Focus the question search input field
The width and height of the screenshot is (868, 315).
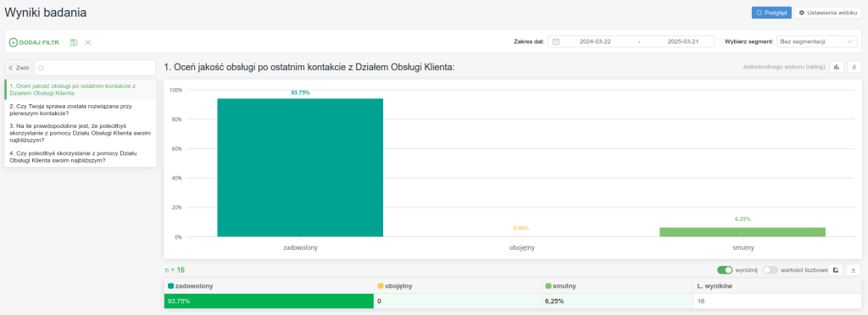coord(95,68)
